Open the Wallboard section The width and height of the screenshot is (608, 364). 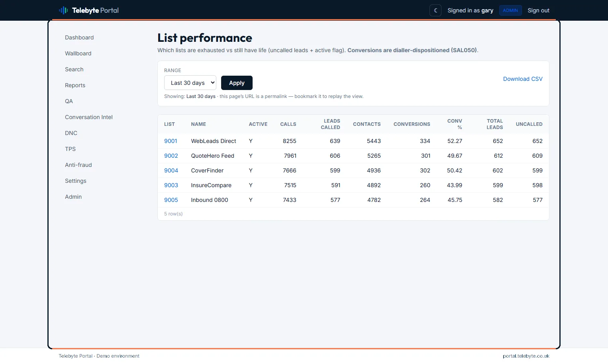[x=78, y=53]
